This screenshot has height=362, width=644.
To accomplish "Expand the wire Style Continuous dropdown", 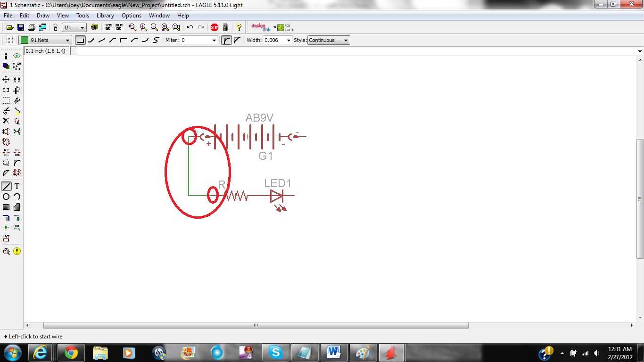I will click(346, 40).
